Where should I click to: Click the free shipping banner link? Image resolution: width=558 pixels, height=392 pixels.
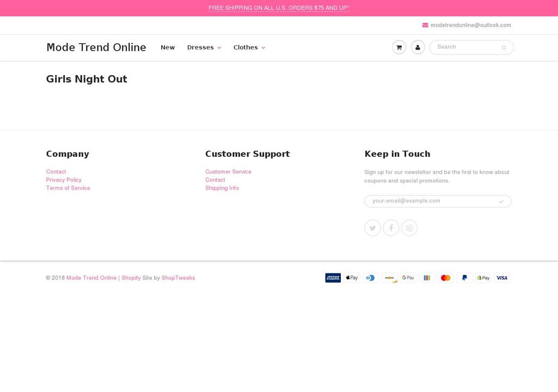(279, 8)
